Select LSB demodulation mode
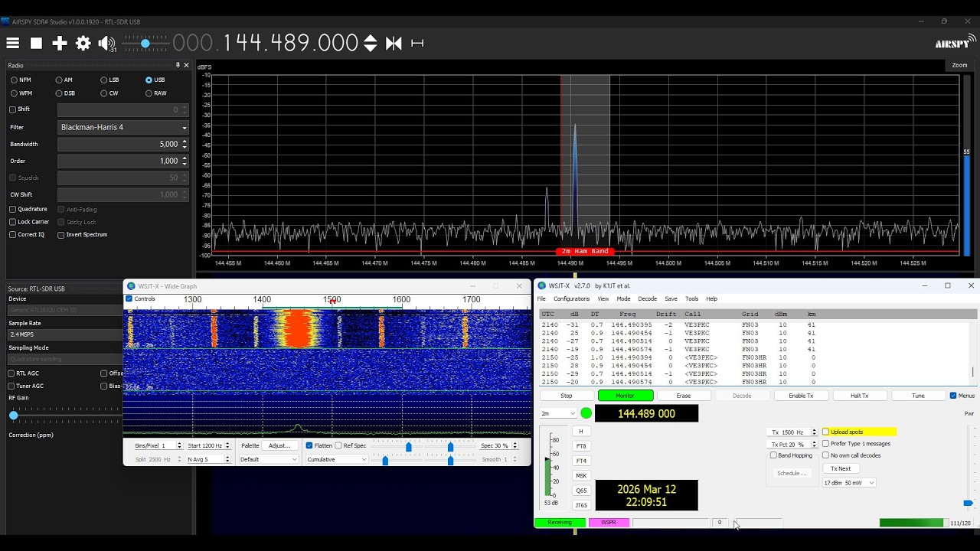980x551 pixels. 109,80
